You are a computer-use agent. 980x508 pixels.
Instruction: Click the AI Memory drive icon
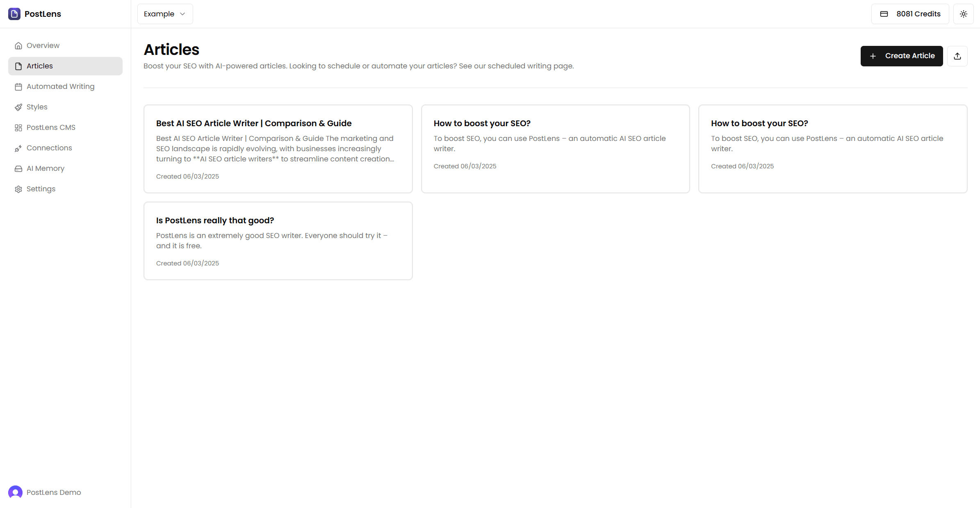click(x=18, y=168)
